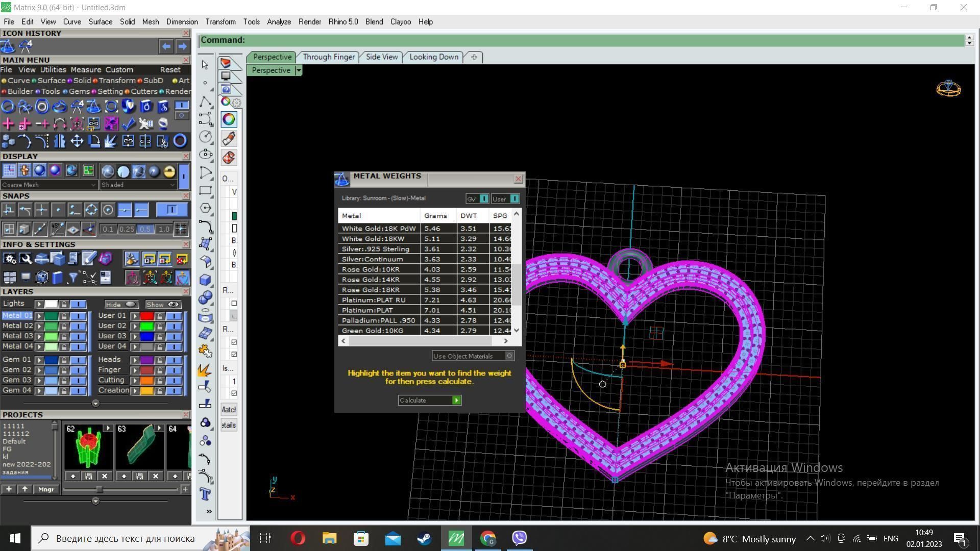Viewport: 980px width, 551px height.
Task: Expand project 62 thumbnail arrow
Action: (108, 429)
